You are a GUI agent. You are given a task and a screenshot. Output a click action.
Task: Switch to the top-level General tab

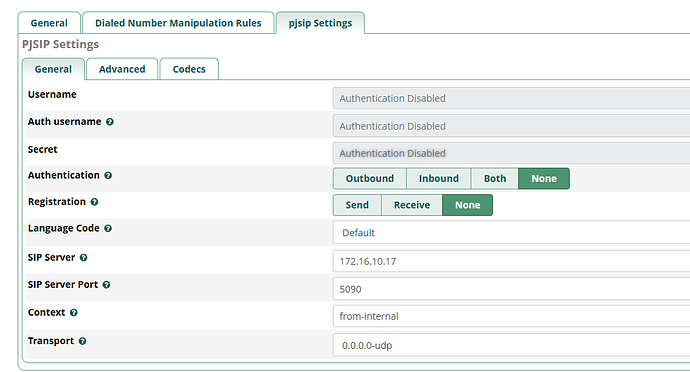click(x=49, y=23)
